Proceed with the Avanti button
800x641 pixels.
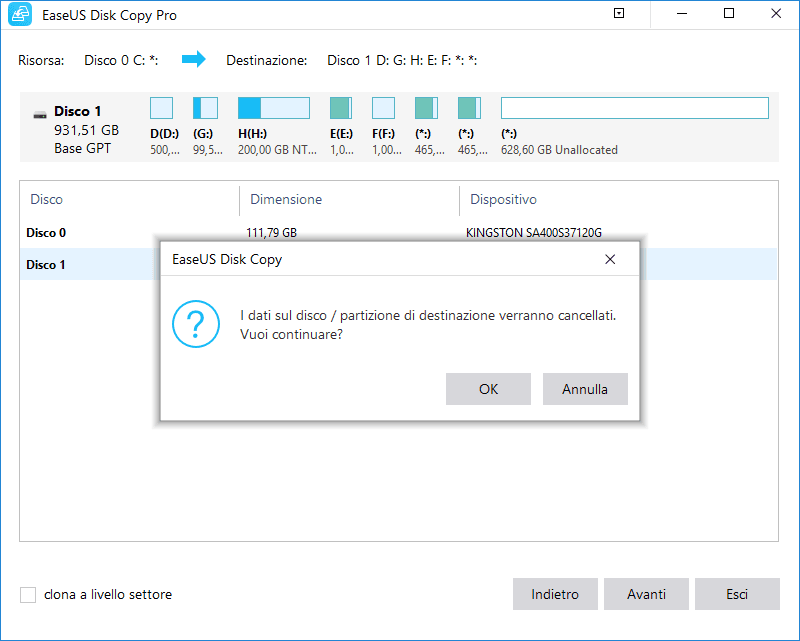tap(646, 594)
